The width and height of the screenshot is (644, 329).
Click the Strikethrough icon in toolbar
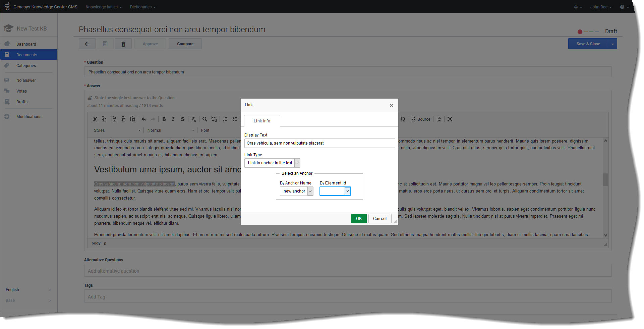183,119
